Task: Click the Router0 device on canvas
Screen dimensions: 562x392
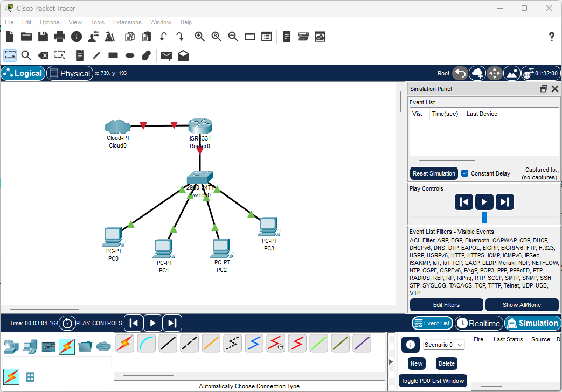Action: [x=200, y=127]
